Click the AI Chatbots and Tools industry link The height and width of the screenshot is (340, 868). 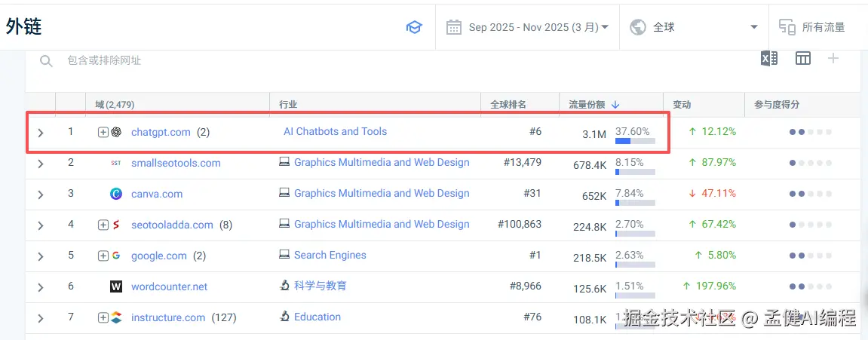tap(335, 131)
